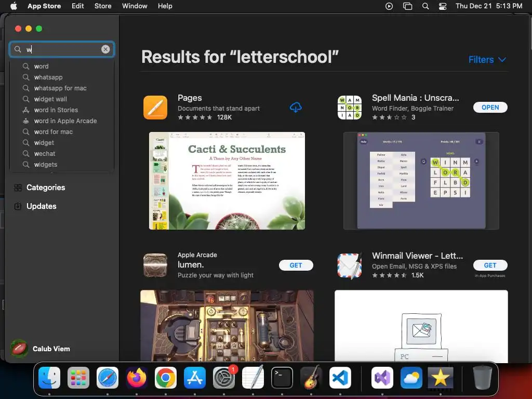The height and width of the screenshot is (399, 532).
Task: Open the weather cloud app in Dock
Action: coord(411,377)
